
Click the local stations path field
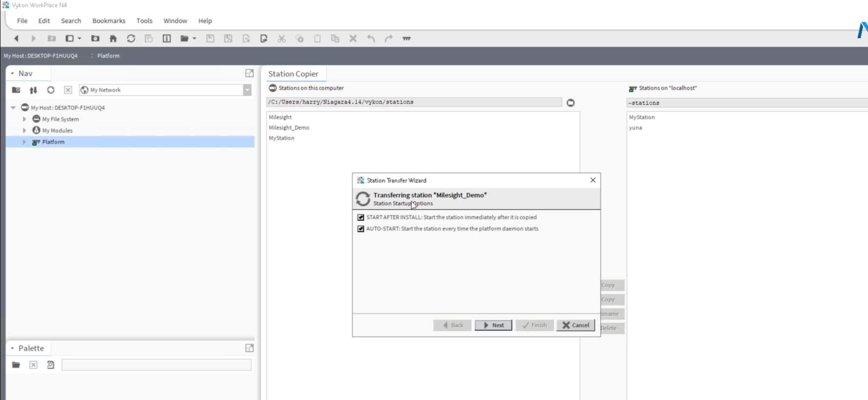click(414, 102)
